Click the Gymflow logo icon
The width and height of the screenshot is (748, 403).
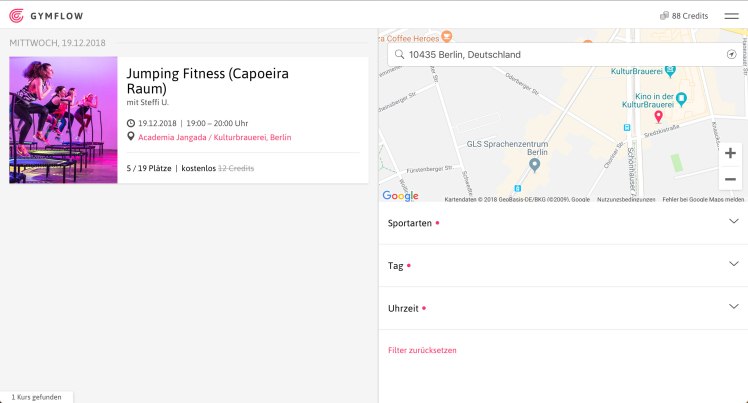pyautogui.click(x=16, y=15)
